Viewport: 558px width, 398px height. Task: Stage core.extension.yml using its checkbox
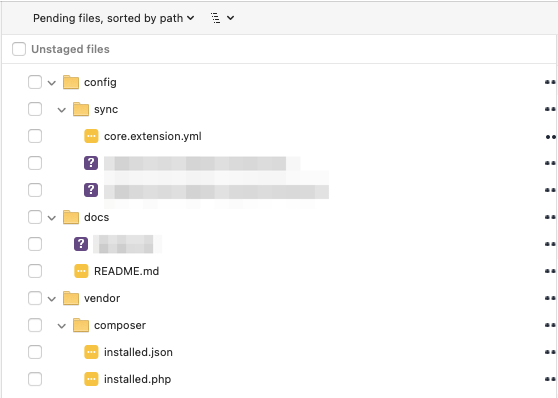click(35, 136)
